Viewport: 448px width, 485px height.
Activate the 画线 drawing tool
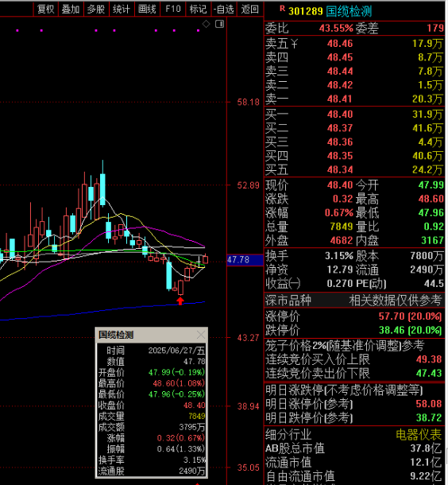pyautogui.click(x=148, y=10)
